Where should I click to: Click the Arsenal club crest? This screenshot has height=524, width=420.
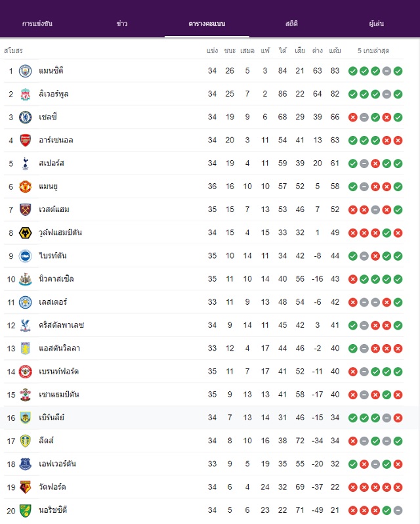pyautogui.click(x=26, y=141)
